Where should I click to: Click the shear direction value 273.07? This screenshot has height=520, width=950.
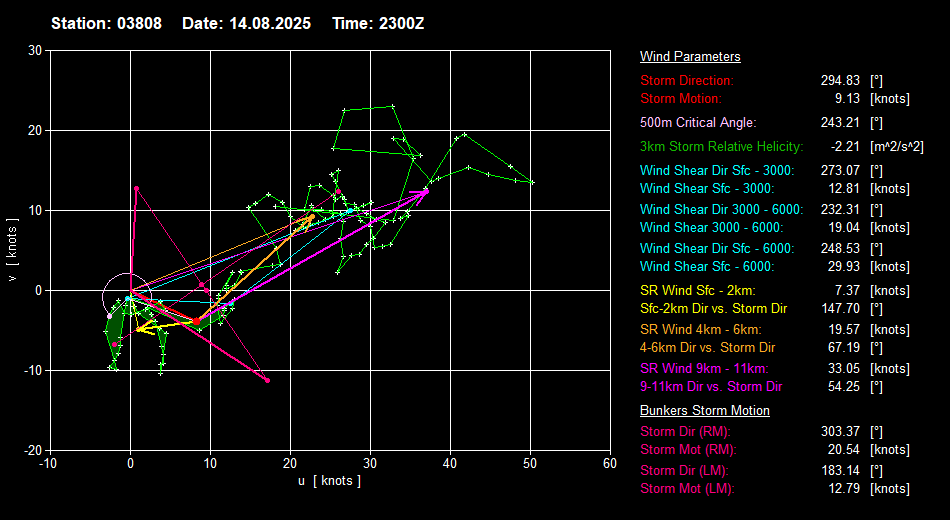point(840,171)
